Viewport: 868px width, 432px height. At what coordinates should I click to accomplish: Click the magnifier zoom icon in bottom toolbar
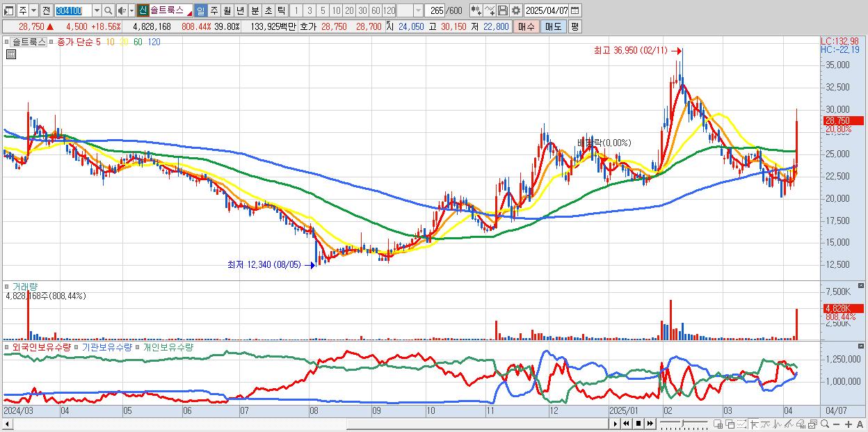coord(825,424)
